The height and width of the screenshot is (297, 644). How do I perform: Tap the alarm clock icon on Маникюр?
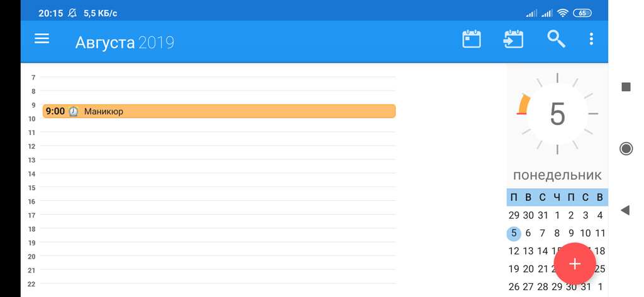(73, 111)
